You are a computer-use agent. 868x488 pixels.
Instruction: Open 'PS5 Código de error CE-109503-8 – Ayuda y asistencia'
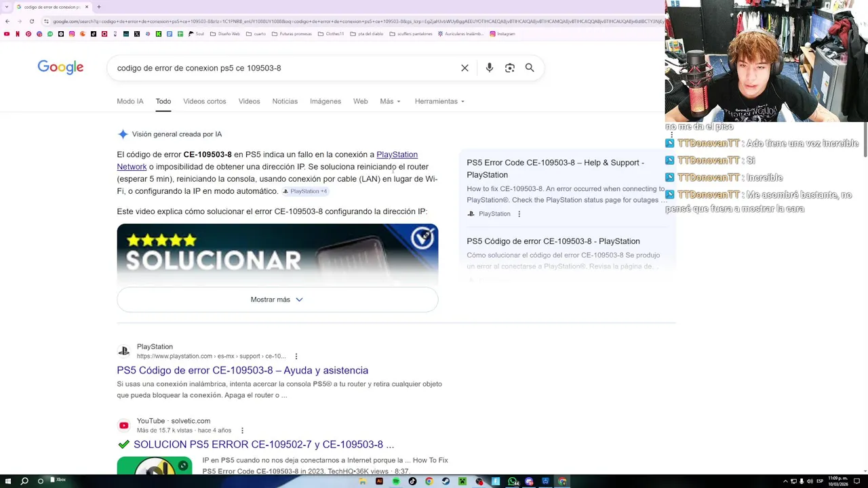pyautogui.click(x=242, y=370)
